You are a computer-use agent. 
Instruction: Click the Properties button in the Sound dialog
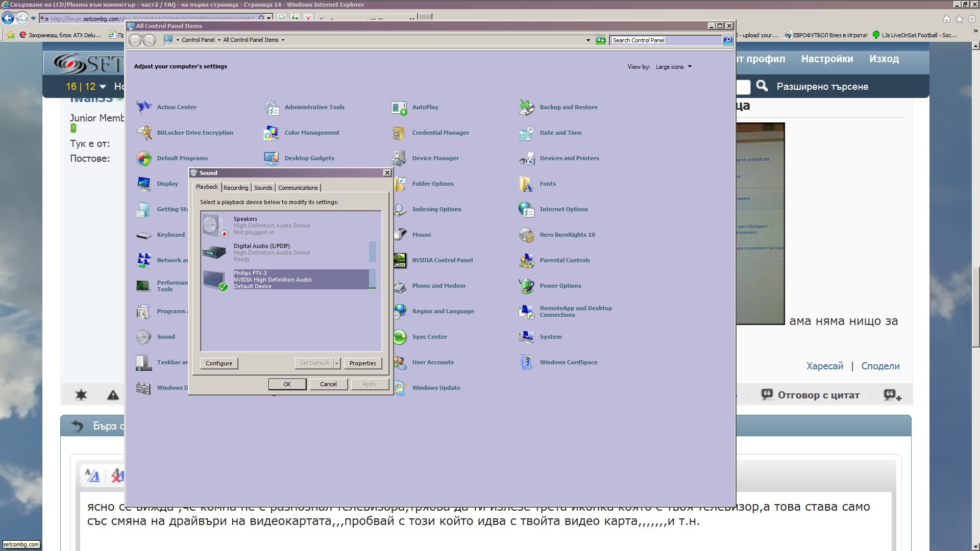tap(362, 363)
